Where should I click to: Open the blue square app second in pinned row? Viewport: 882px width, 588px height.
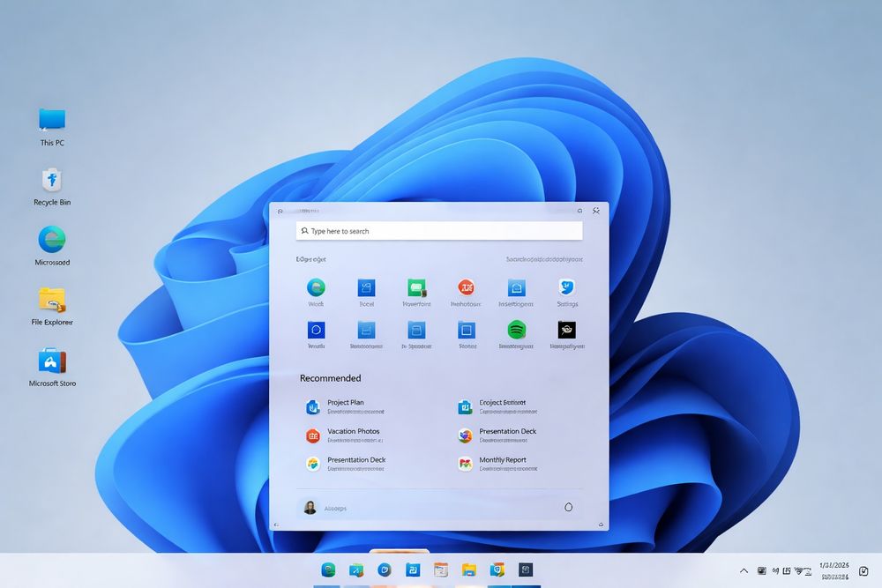(x=366, y=293)
